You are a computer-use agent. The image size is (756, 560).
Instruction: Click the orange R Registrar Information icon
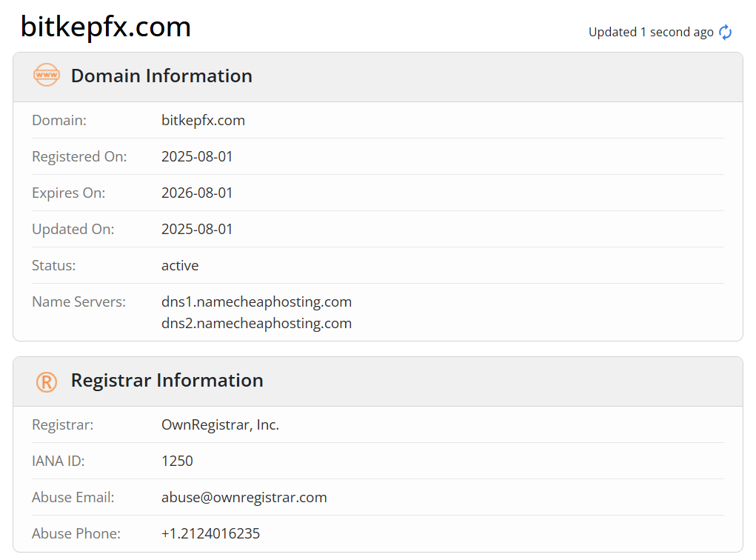click(x=47, y=382)
